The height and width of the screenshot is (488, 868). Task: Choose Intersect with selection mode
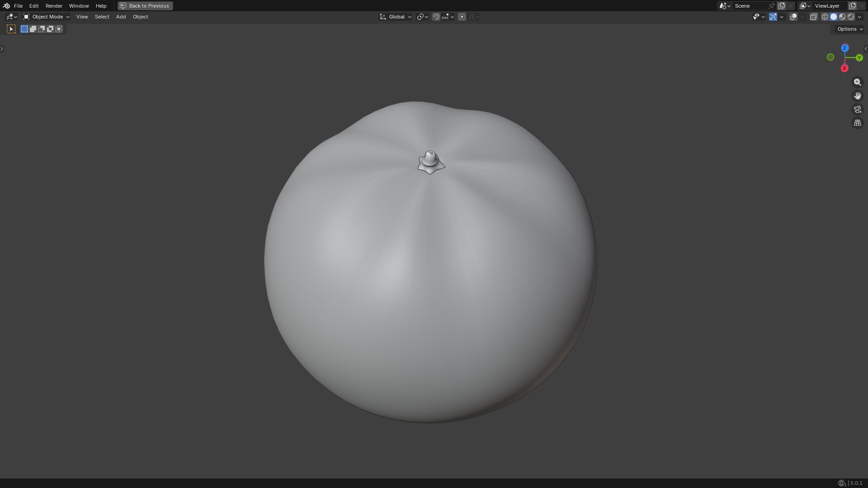coord(59,29)
